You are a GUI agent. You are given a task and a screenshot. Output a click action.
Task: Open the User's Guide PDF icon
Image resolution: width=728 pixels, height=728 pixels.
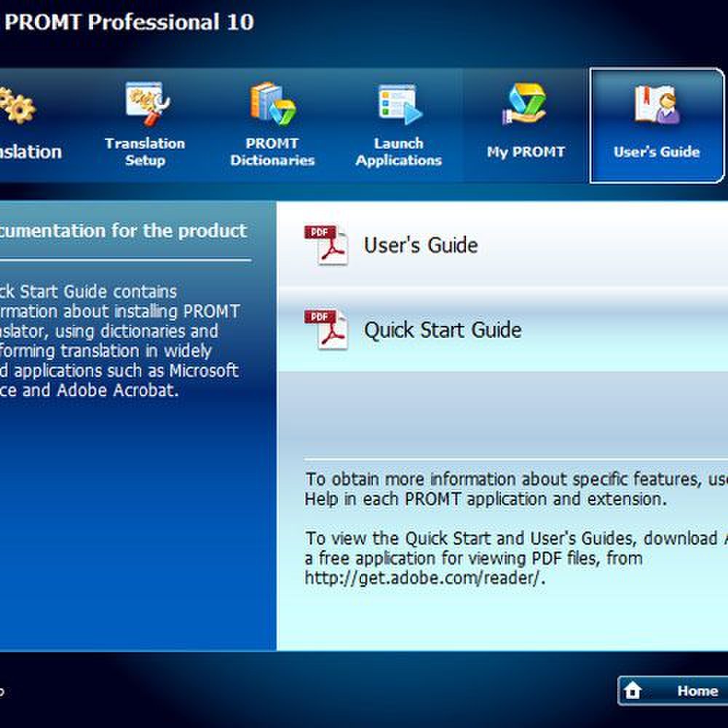[326, 245]
